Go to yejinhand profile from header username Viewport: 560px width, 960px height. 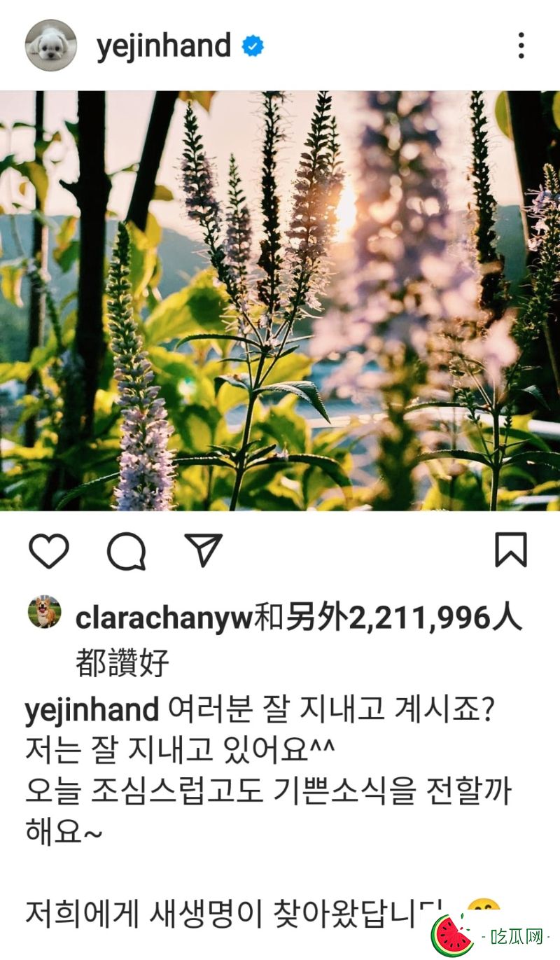[x=164, y=47]
